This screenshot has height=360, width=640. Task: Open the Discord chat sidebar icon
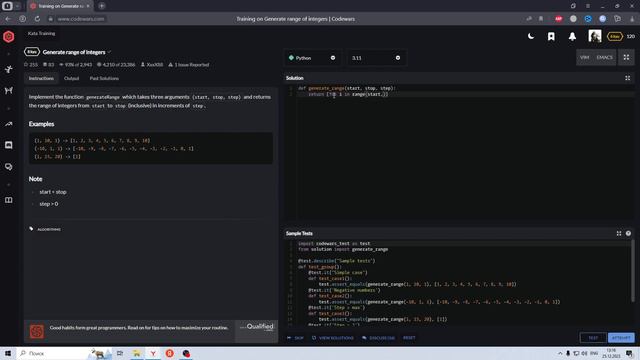[9, 145]
